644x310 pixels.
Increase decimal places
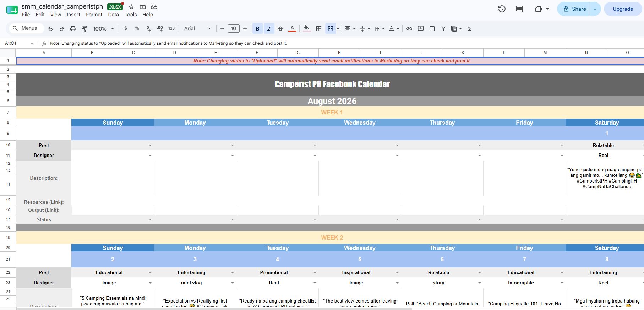160,28
